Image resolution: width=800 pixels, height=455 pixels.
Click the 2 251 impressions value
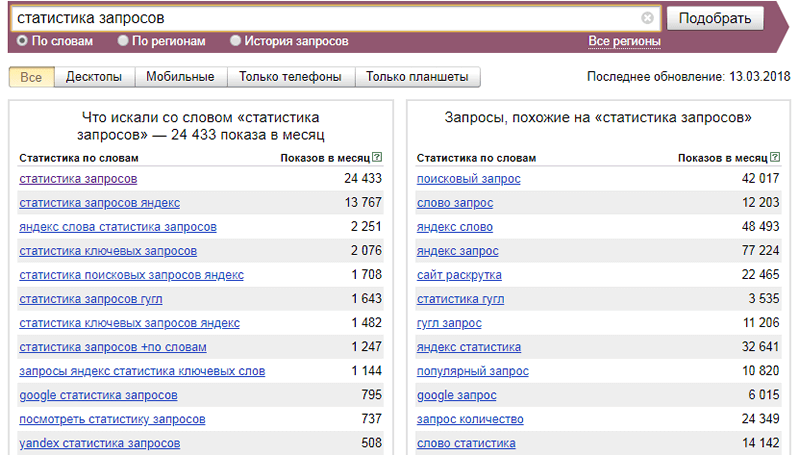[x=366, y=226]
